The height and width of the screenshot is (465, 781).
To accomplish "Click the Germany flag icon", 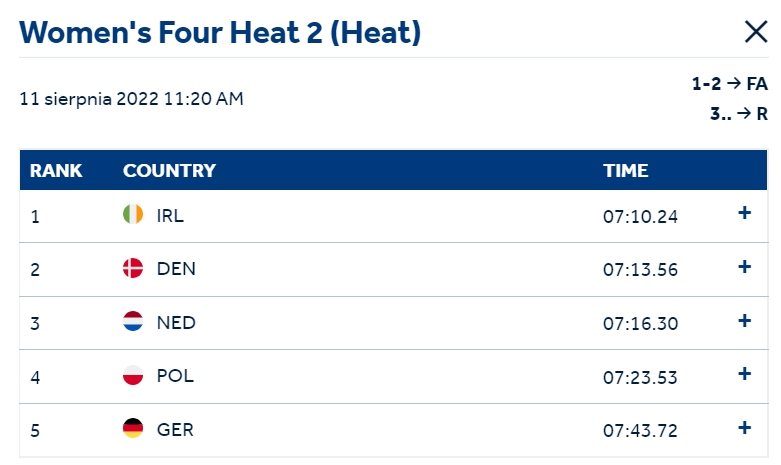I will coord(133,428).
